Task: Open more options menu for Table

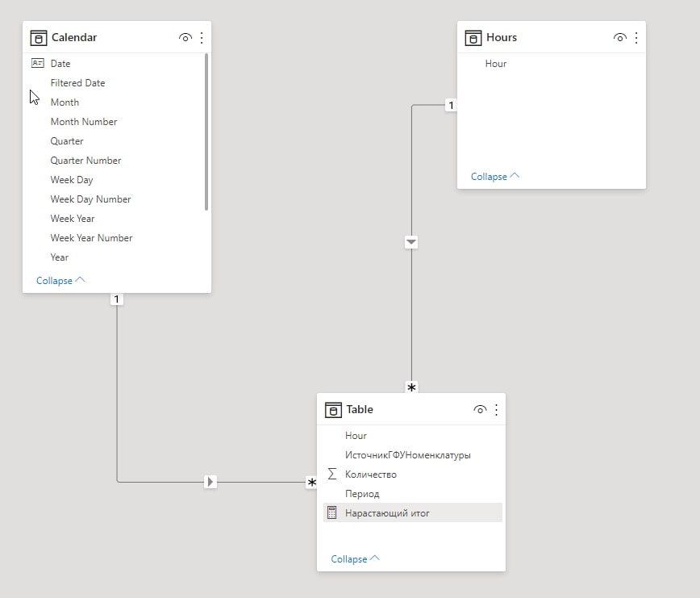Action: coord(496,410)
